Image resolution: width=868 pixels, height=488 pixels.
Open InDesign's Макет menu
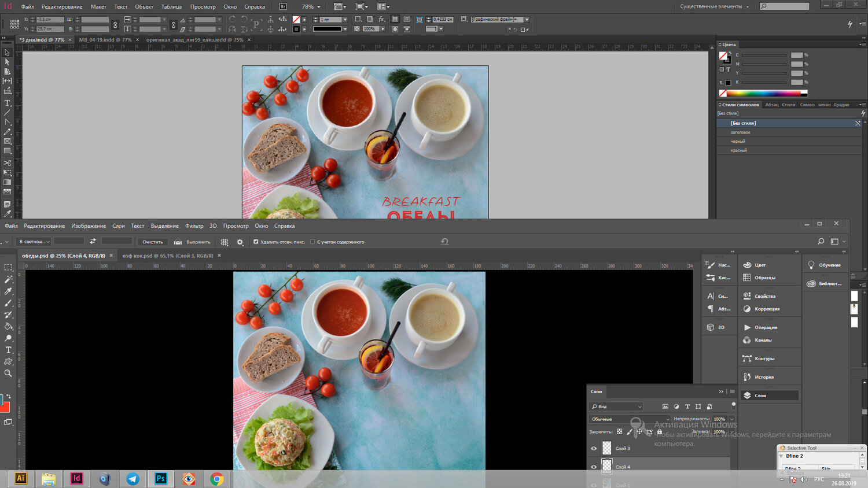click(x=98, y=7)
